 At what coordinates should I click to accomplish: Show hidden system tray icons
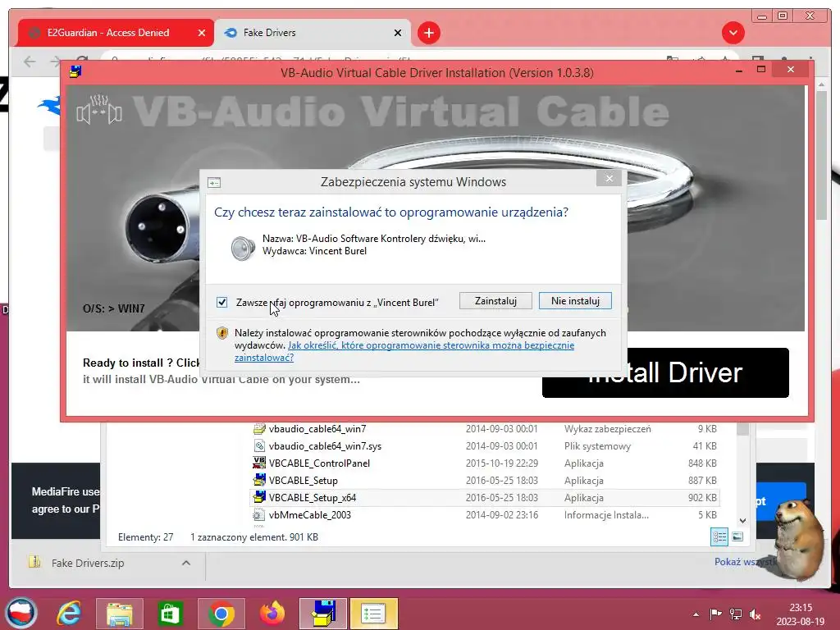[x=696, y=614]
